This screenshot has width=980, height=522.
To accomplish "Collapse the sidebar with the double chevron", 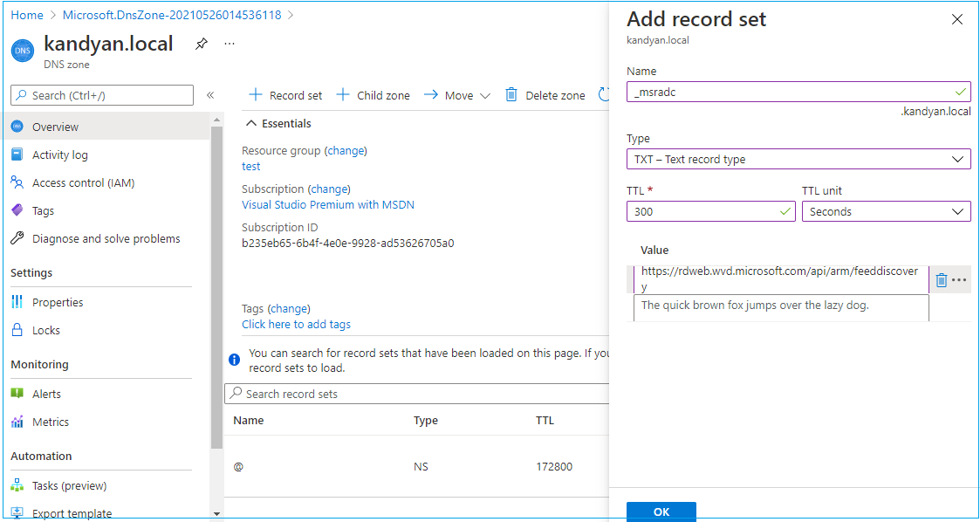I will [x=210, y=95].
